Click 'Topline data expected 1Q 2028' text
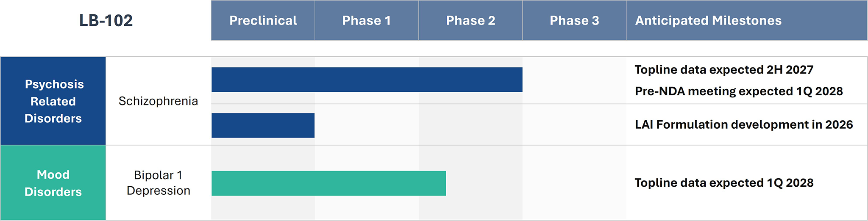This screenshot has height=221, width=868. click(x=724, y=183)
